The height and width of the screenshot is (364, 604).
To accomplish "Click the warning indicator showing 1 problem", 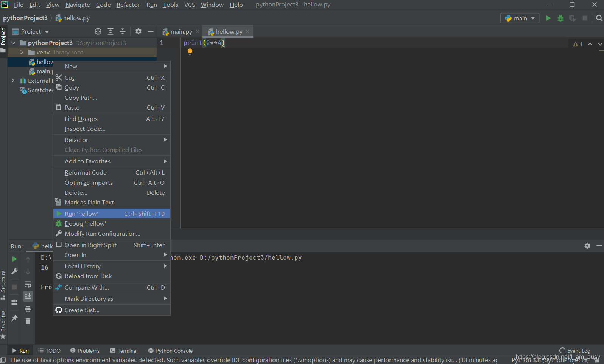I will click(578, 44).
